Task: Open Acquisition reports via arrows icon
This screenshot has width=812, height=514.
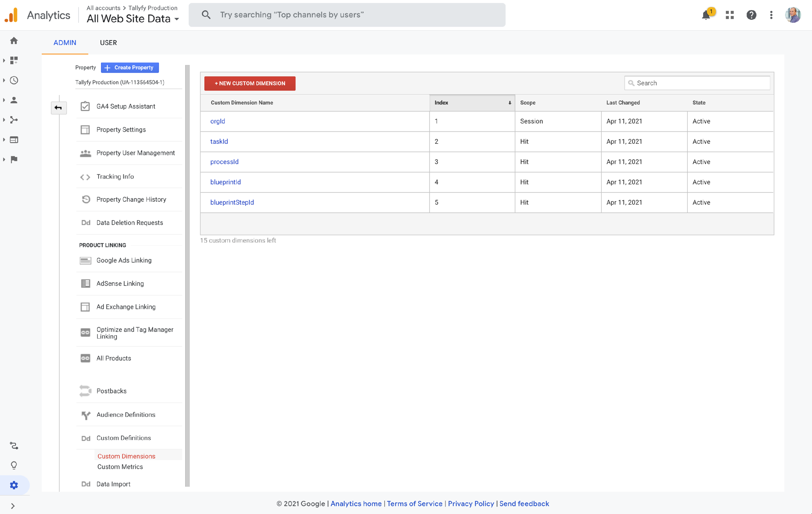Action: 14,120
